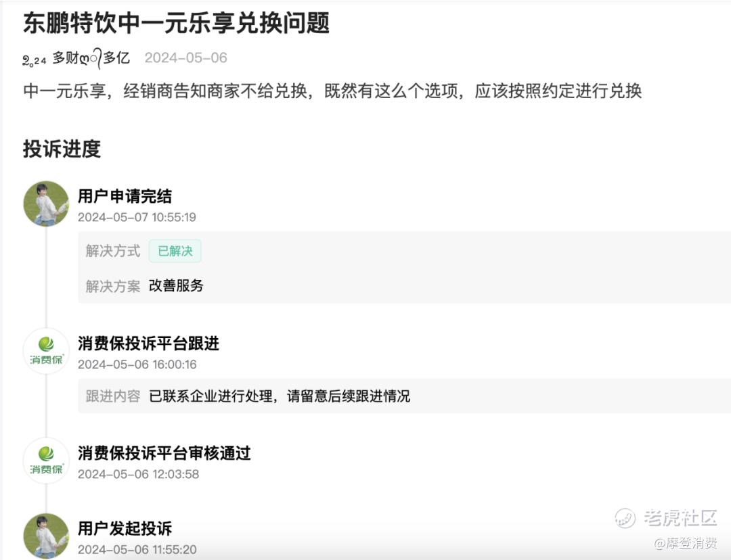The image size is (731, 560).
Task: Click timestamp 2024-05-06 16:00:16
Action: (137, 365)
